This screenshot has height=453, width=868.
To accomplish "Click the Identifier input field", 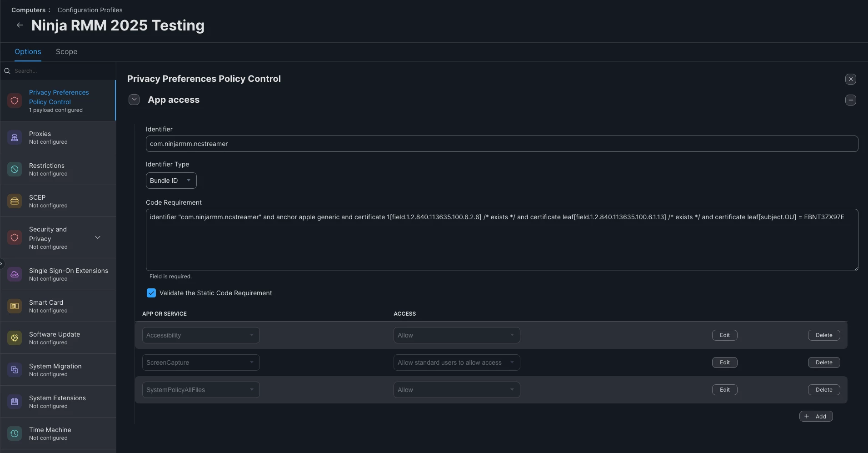I will [502, 144].
